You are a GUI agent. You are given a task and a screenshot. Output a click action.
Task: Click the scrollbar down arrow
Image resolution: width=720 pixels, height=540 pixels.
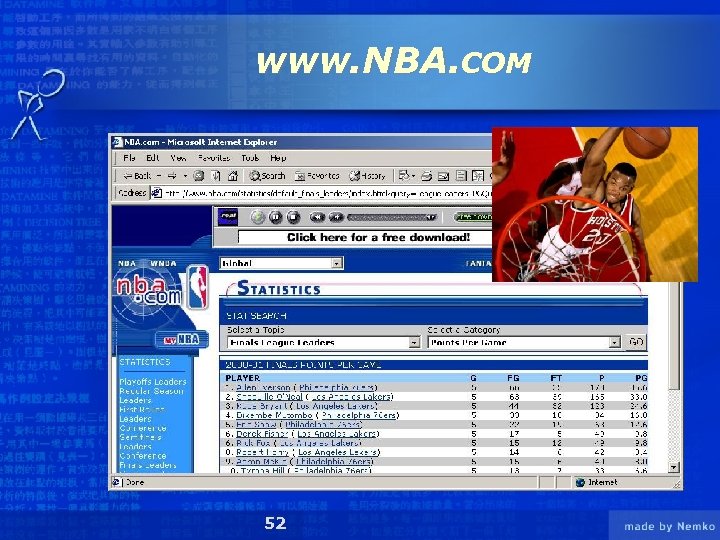point(673,467)
